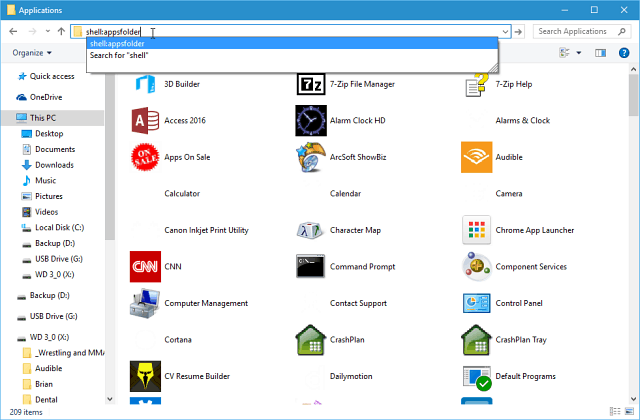Viewport: 640px width, 420px height.
Task: Go back with the Back arrow
Action: pos(13,31)
